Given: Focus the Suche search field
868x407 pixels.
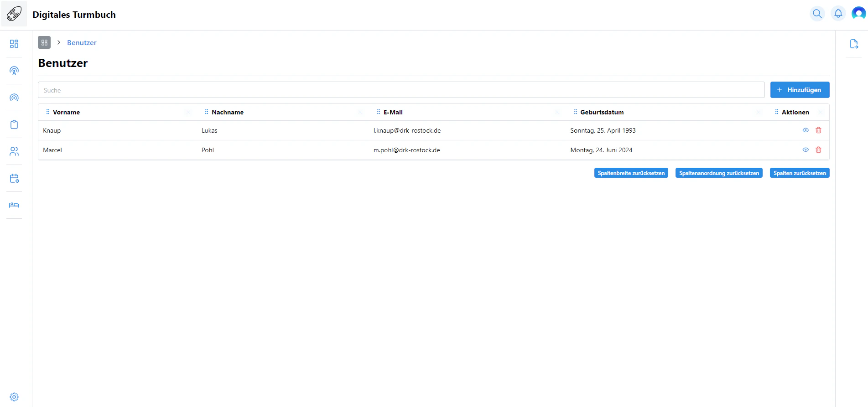Looking at the screenshot, I should pos(401,90).
